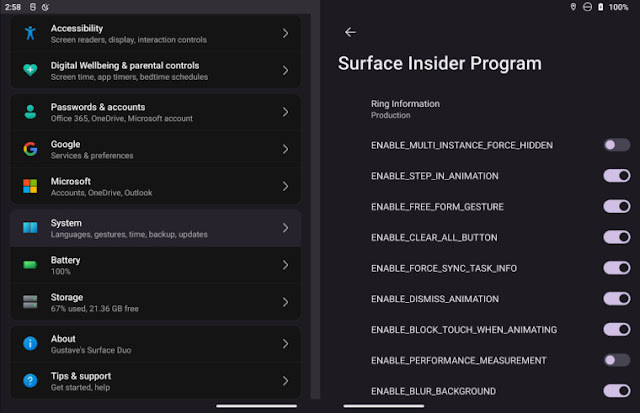Open Google Services & preferences
Screen dimensions: 640x413
tap(156, 149)
